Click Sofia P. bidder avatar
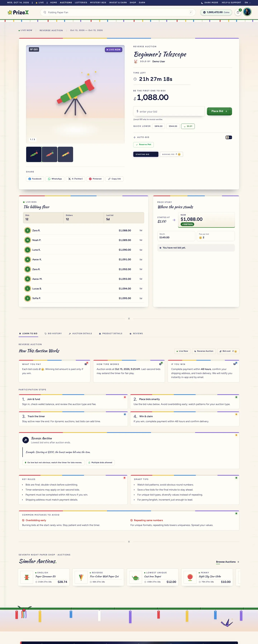Screen dimensions: 258x644 point(28,298)
